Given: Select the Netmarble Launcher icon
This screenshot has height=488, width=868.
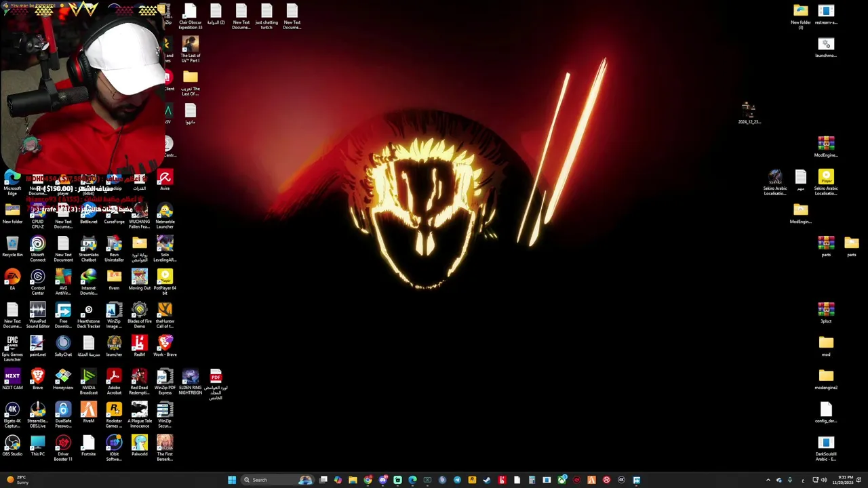Looking at the screenshot, I should pyautogui.click(x=165, y=216).
